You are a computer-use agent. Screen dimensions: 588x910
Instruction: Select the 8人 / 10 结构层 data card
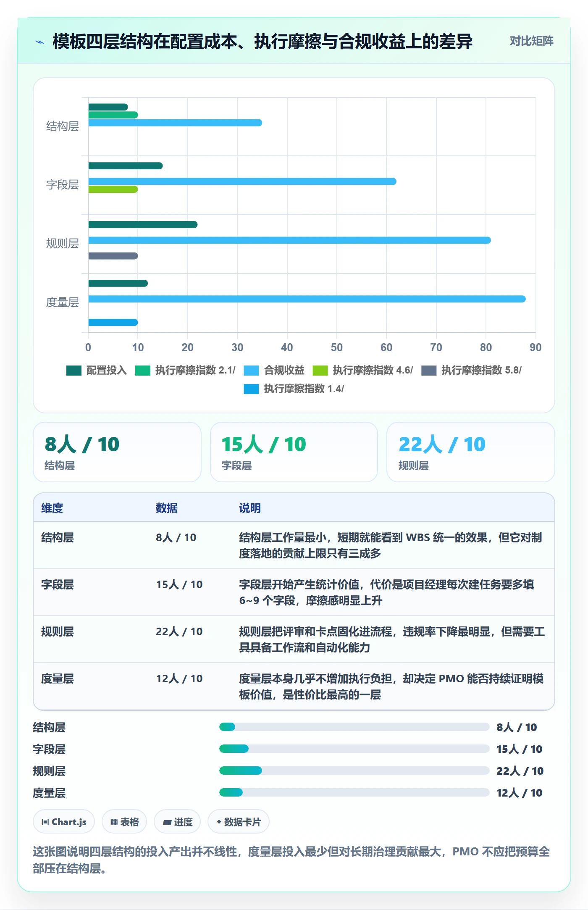(117, 452)
